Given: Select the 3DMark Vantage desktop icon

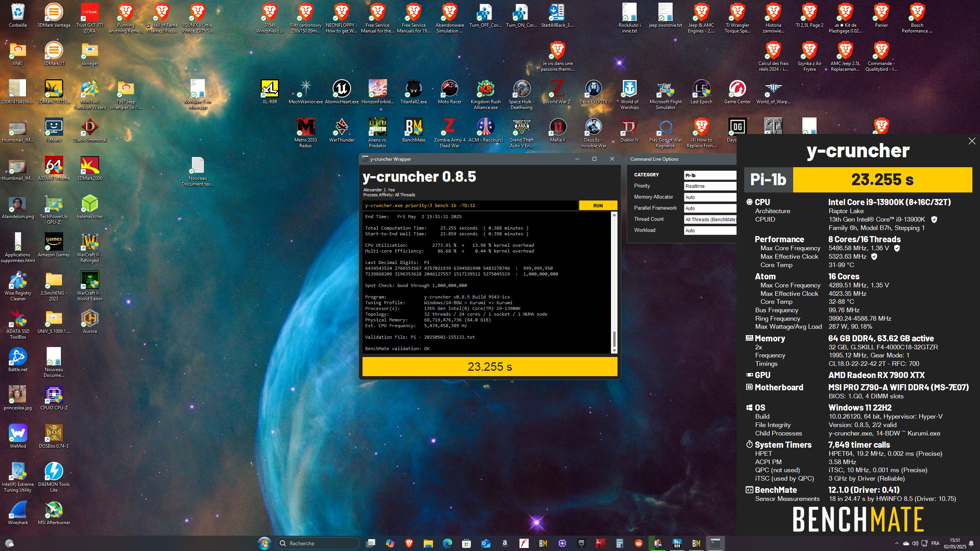Looking at the screenshot, I should [54, 16].
